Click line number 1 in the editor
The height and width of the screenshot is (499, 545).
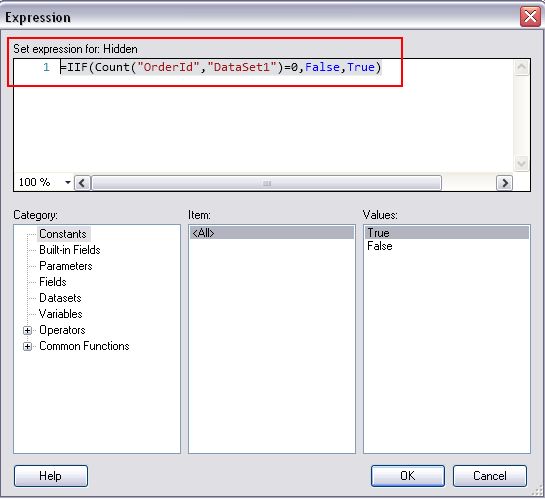46,67
